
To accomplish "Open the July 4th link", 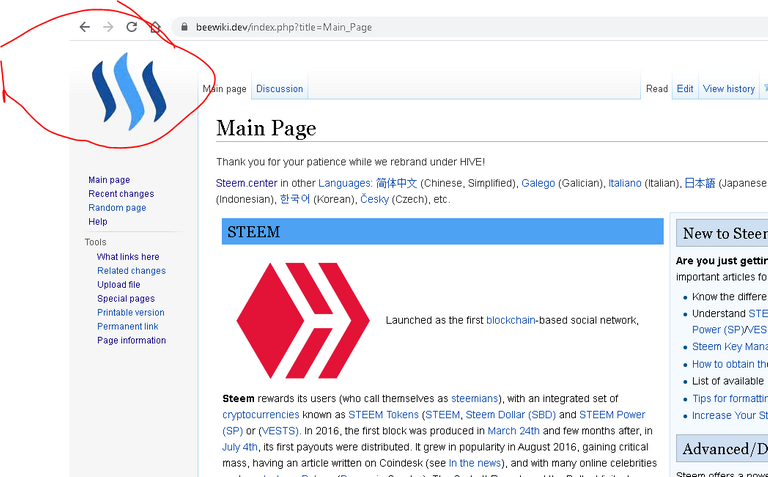I will pos(240,447).
